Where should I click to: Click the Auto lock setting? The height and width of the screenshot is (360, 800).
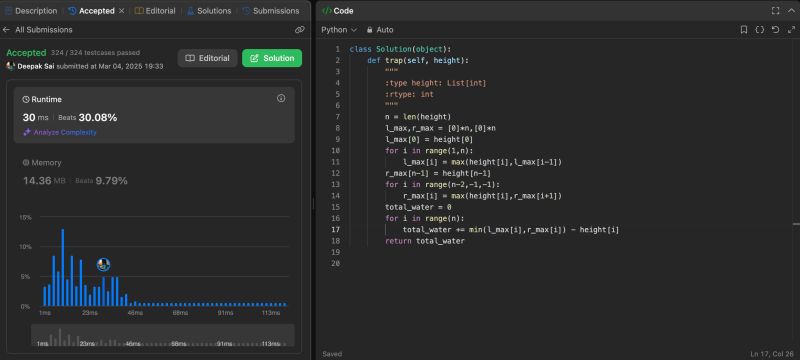coord(380,30)
